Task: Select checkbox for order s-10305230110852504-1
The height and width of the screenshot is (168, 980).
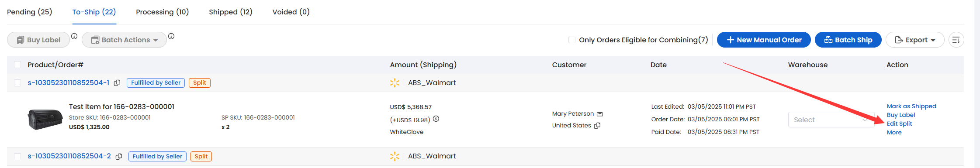Action: tap(17, 83)
